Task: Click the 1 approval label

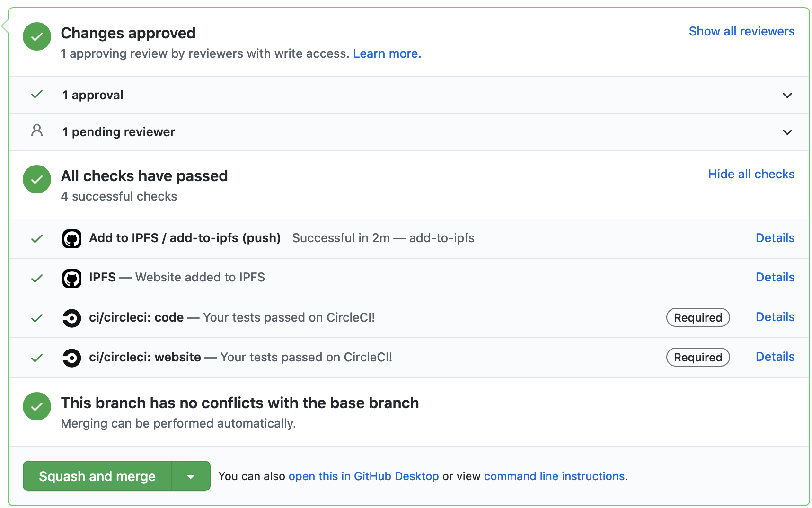Action: pyautogui.click(x=93, y=95)
